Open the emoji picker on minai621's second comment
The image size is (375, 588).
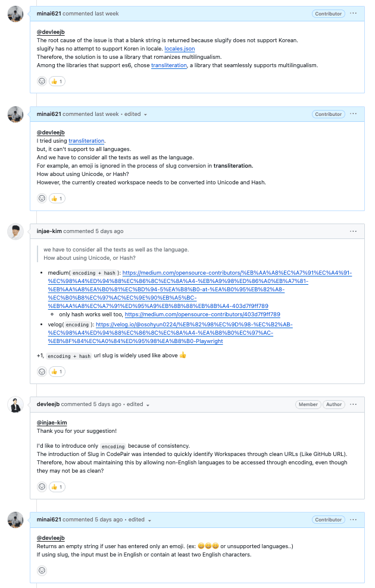click(42, 198)
